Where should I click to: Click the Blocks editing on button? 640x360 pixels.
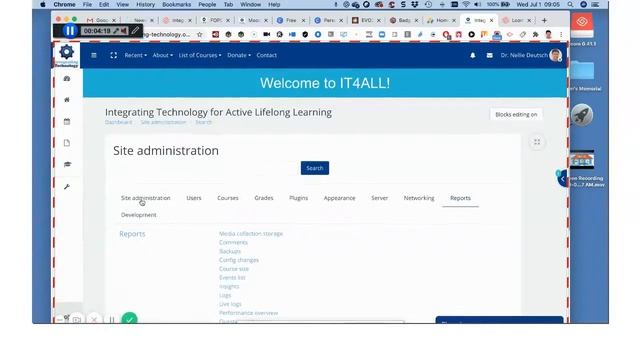click(516, 115)
